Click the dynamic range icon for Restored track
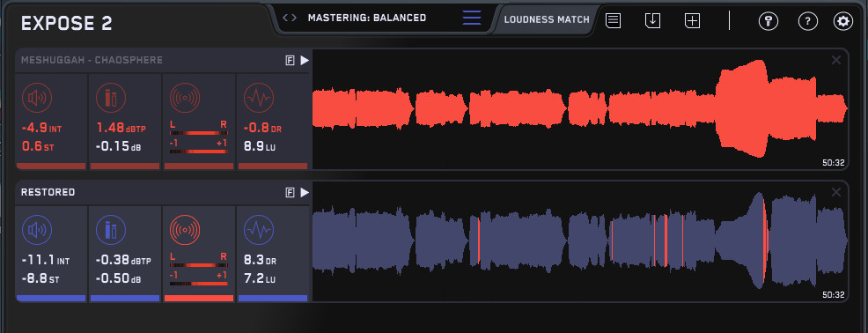Viewport: 868px width, 333px height. point(259,230)
